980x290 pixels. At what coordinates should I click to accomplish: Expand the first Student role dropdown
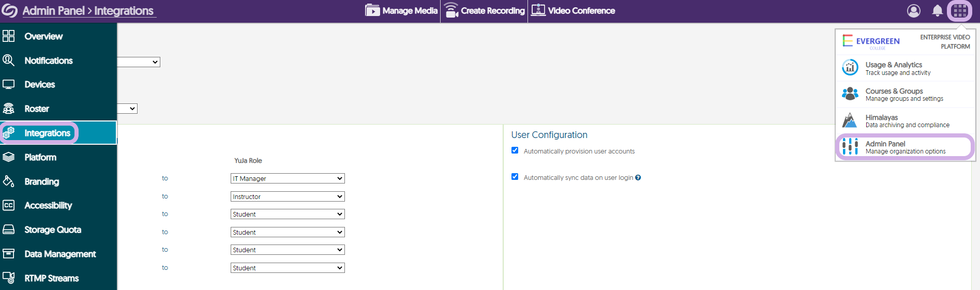tap(288, 214)
